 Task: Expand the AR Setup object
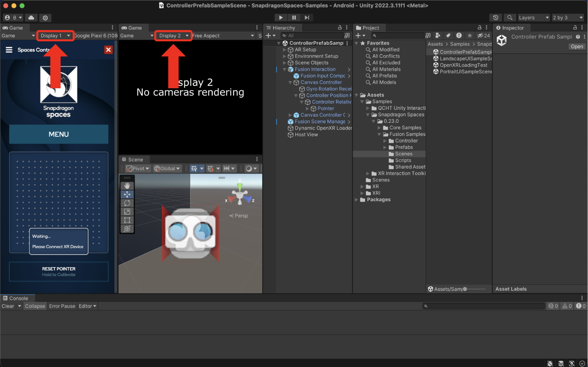coord(284,50)
